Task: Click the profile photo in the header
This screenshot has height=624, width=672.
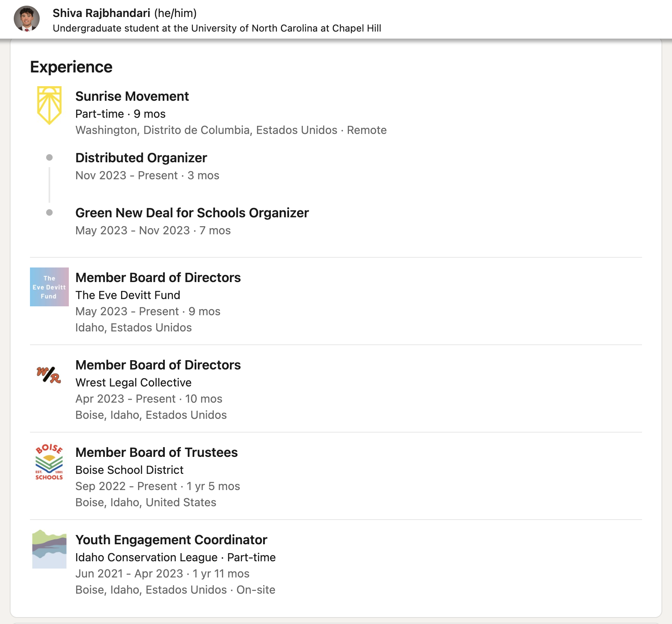Action: (27, 19)
